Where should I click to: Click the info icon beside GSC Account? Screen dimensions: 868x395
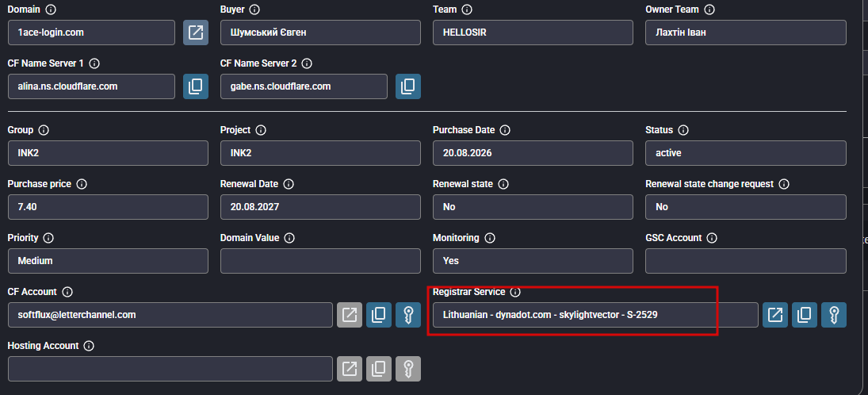712,238
